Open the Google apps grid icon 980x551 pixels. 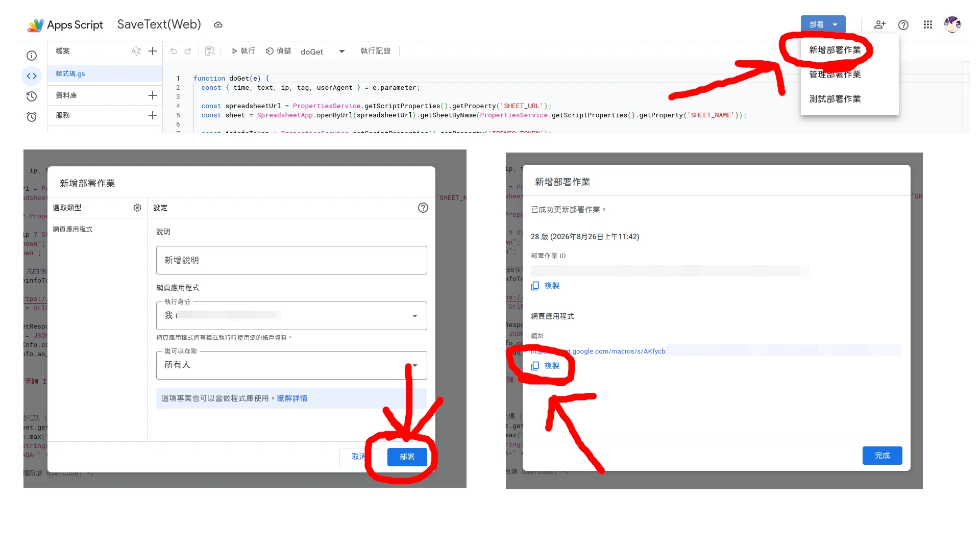point(928,24)
